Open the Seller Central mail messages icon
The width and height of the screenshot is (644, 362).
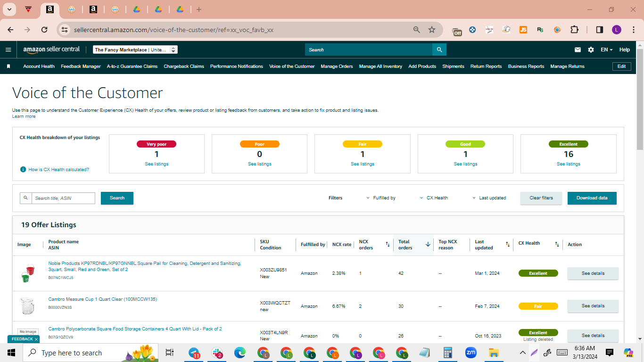(x=578, y=49)
